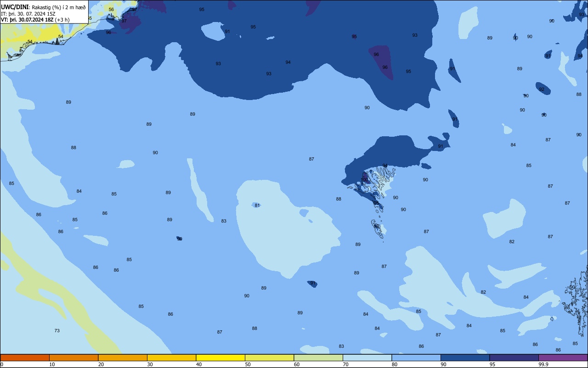Click the 0–10 dark orange legend swatch
Image resolution: width=588 pixels, height=368 pixels.
pos(25,357)
